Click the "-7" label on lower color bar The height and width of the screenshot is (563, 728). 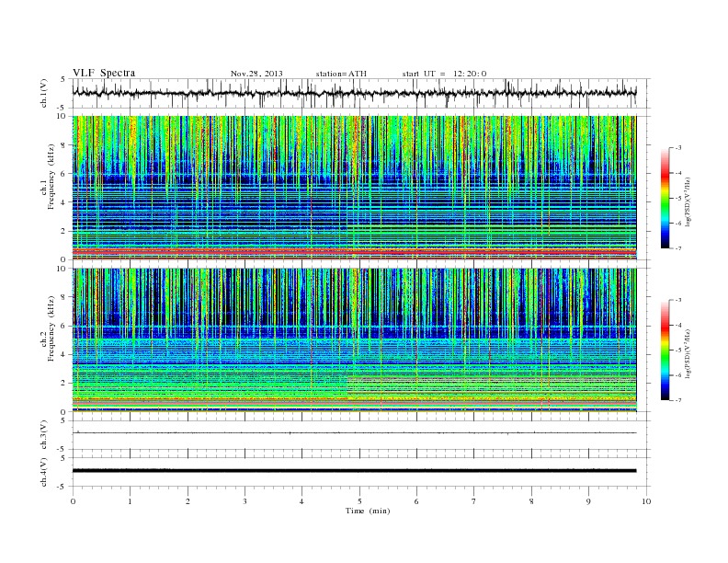point(678,400)
